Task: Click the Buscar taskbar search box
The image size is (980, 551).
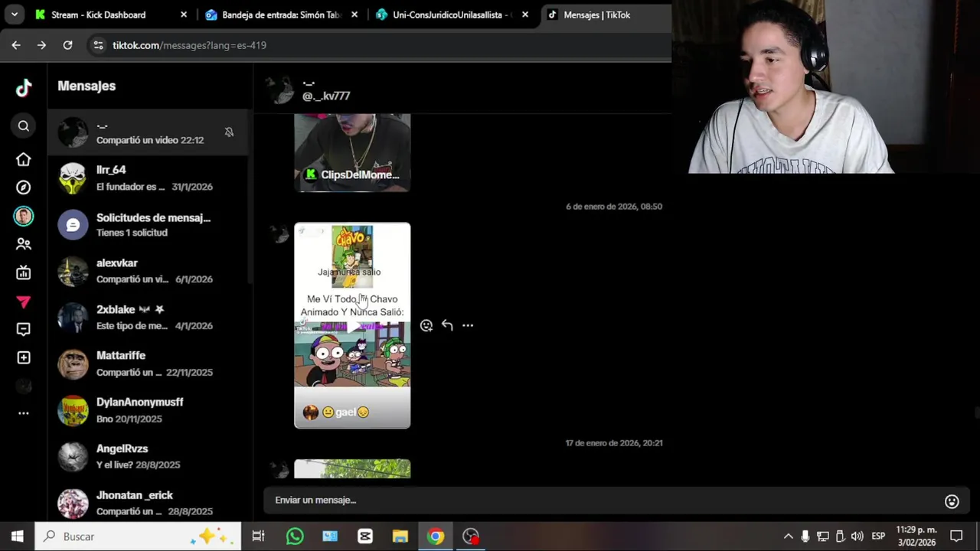Action: click(x=139, y=536)
